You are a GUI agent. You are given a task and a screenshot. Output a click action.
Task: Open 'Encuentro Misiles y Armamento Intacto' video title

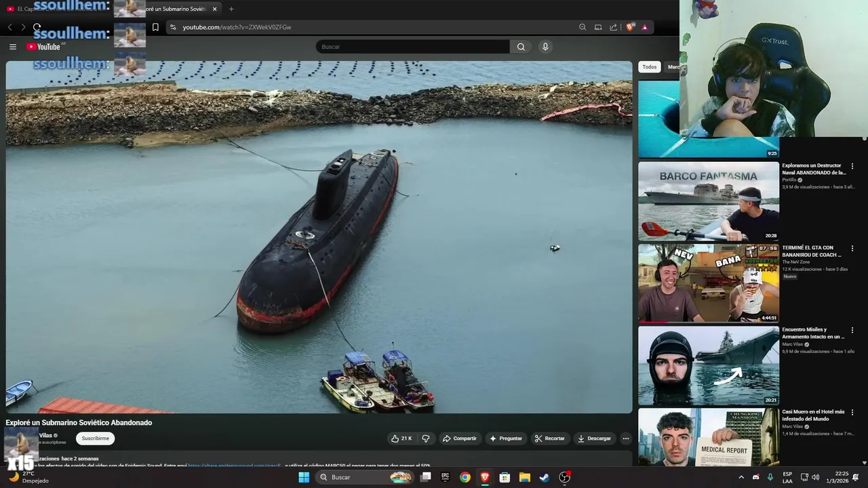click(x=813, y=333)
